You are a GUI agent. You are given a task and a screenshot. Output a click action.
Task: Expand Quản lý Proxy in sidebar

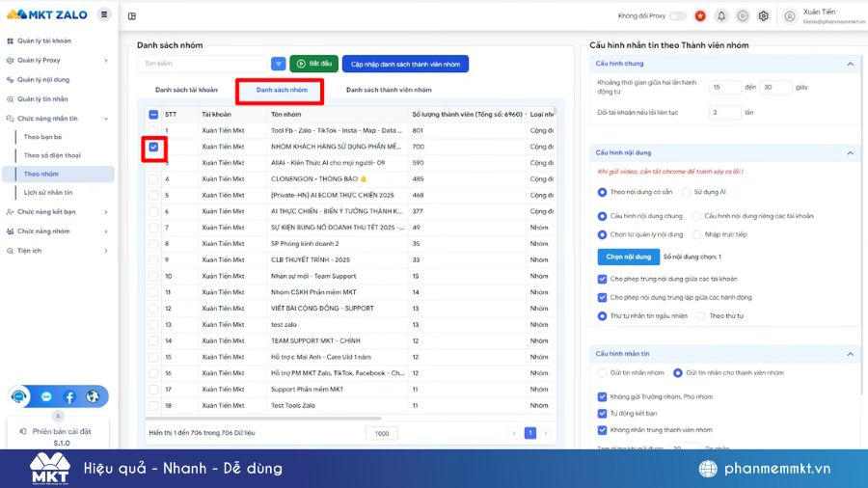106,61
